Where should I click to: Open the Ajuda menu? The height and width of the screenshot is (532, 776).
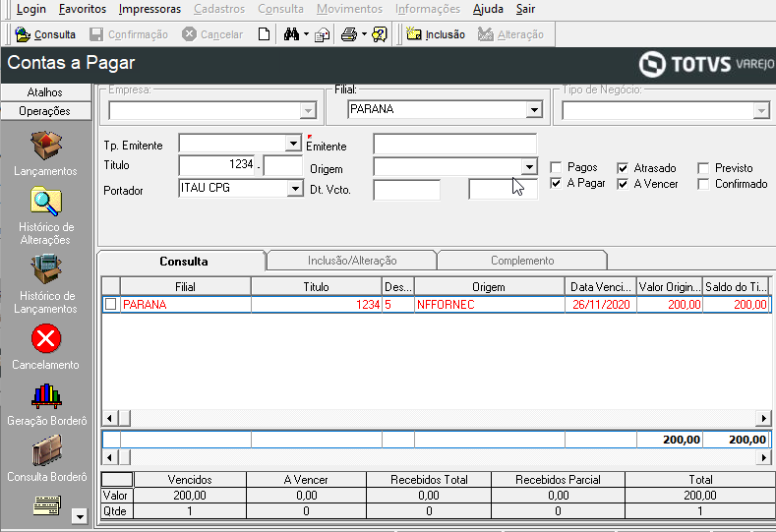488,9
